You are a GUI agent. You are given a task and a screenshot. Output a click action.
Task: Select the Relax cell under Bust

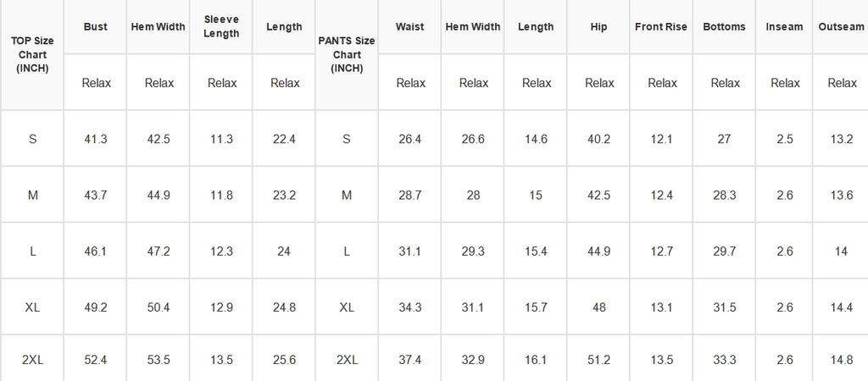tap(95, 82)
